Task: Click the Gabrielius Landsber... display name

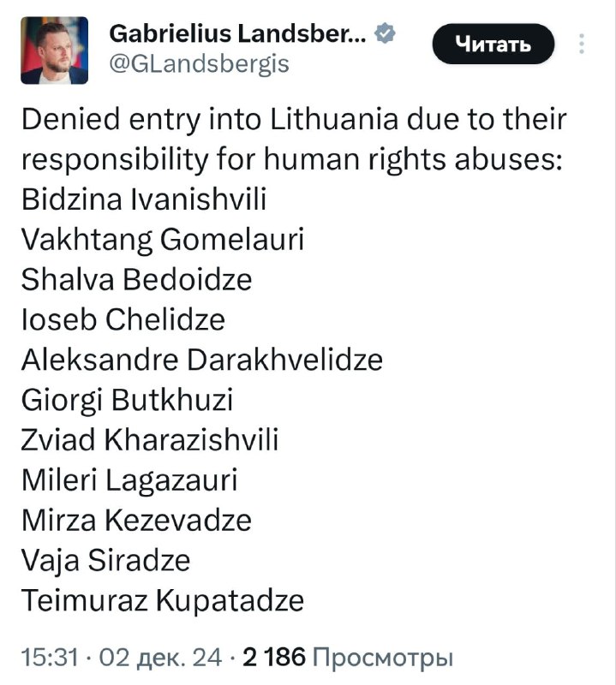Action: (237, 33)
